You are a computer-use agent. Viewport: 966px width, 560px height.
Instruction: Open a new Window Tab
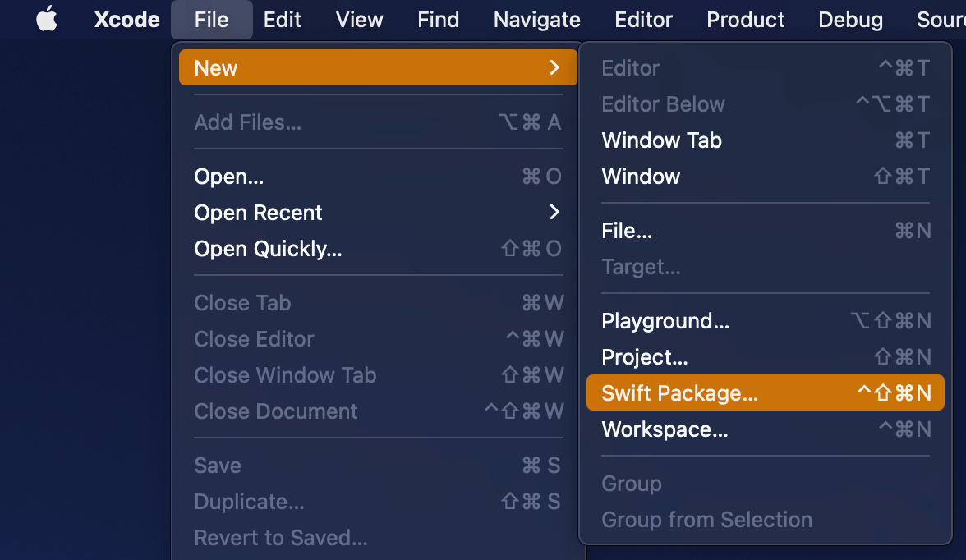coord(661,140)
